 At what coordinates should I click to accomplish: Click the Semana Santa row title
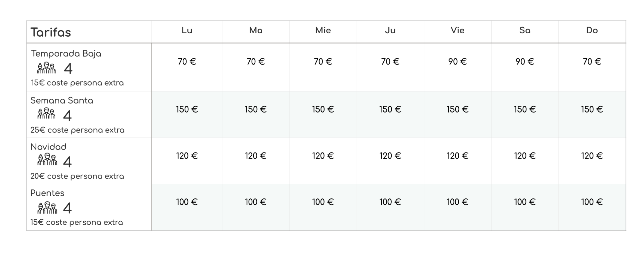(x=62, y=101)
